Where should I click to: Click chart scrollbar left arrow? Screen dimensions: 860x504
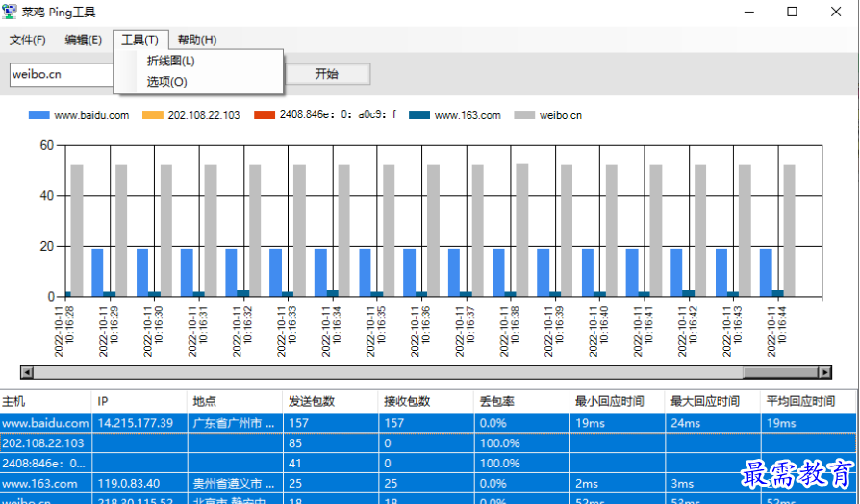[27, 372]
